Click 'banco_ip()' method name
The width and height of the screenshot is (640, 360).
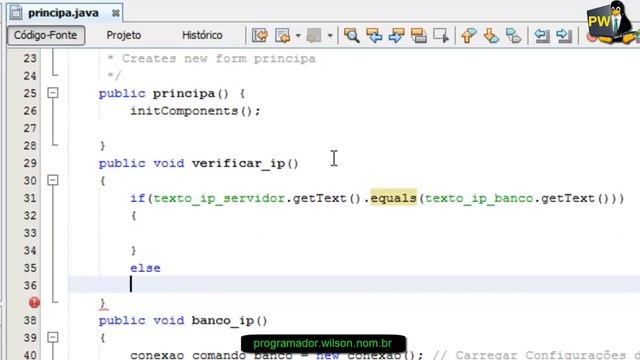click(229, 320)
